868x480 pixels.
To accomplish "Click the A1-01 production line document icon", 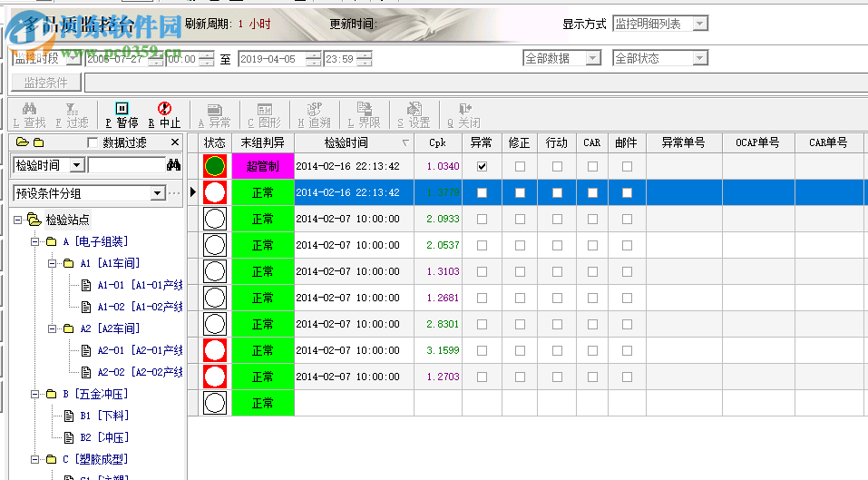I will pos(86,285).
